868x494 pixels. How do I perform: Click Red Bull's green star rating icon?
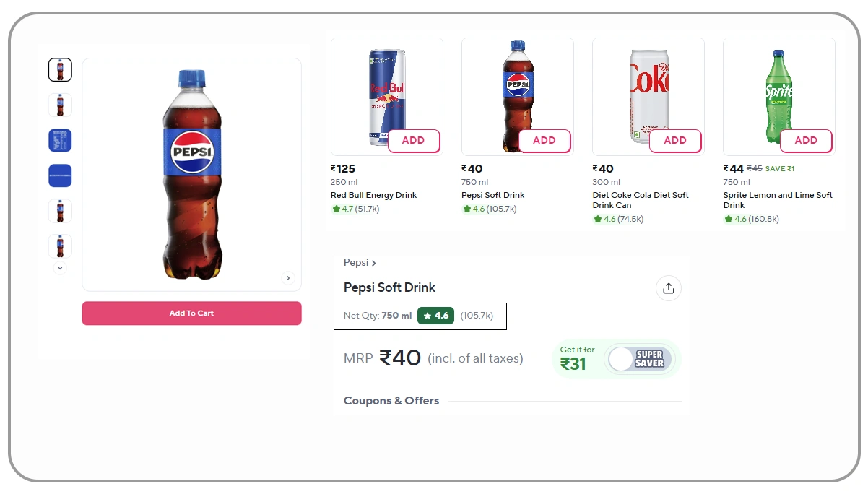[x=335, y=209]
